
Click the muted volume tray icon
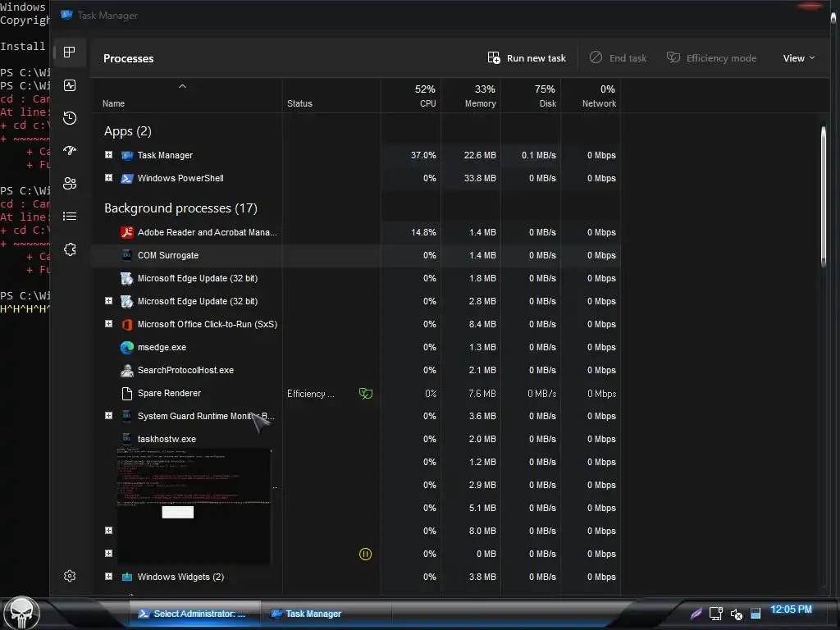pyautogui.click(x=736, y=614)
